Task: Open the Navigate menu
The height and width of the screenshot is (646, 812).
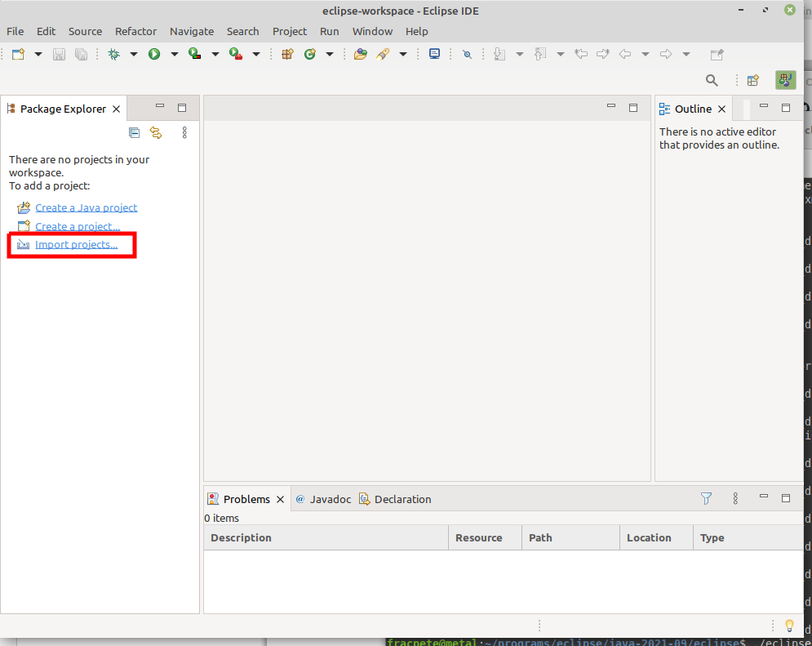Action: pos(192,32)
